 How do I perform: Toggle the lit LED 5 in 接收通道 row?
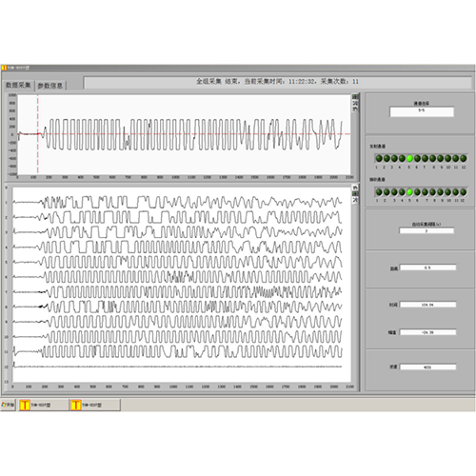[x=409, y=192]
